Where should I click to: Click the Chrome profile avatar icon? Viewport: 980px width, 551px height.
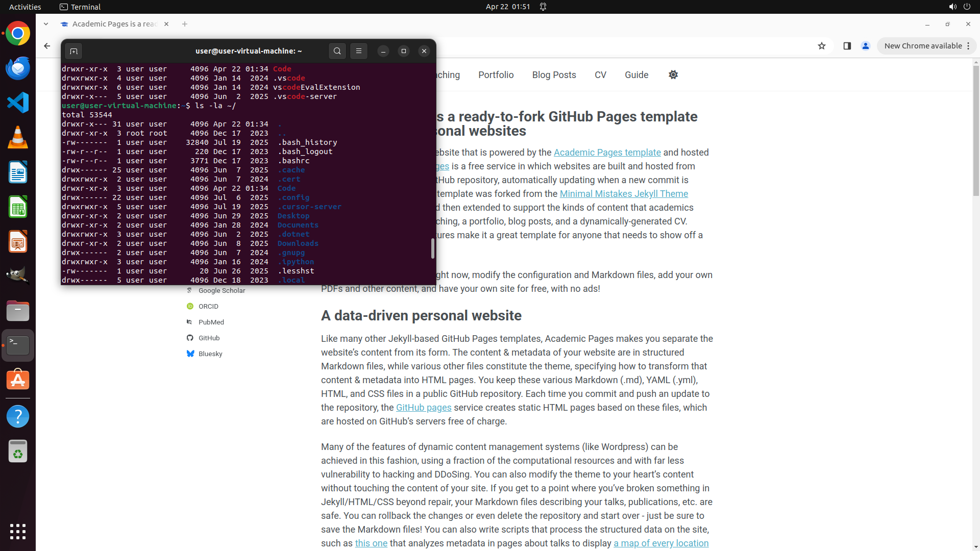pos(866,46)
